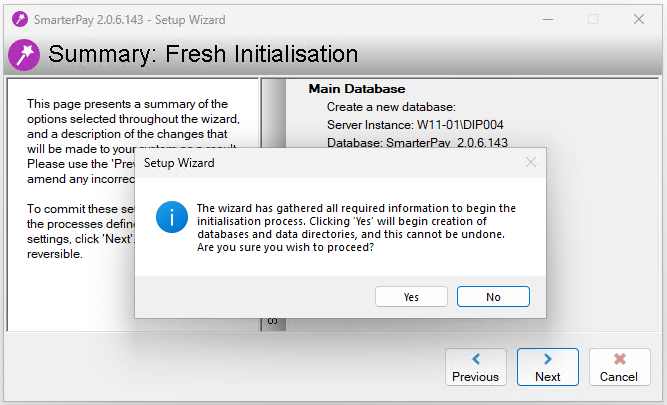667x405 pixels.
Task: Select 'Server Instance: W11-01\DIP004' text
Action: [415, 125]
